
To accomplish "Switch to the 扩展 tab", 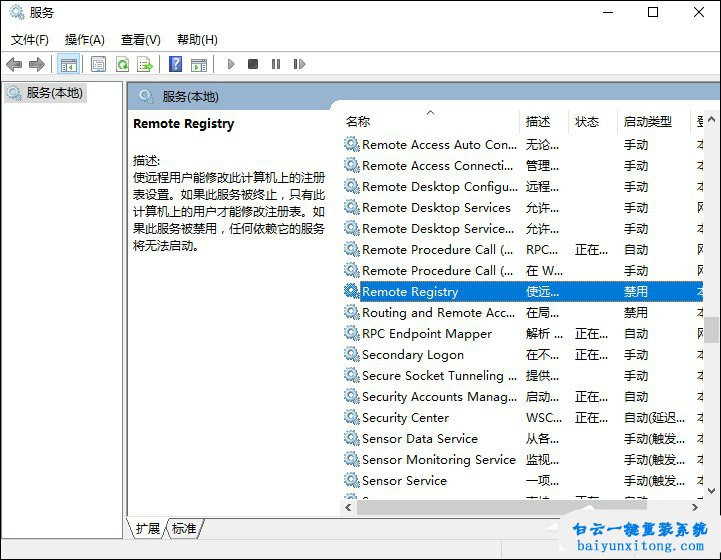I will pyautogui.click(x=148, y=528).
